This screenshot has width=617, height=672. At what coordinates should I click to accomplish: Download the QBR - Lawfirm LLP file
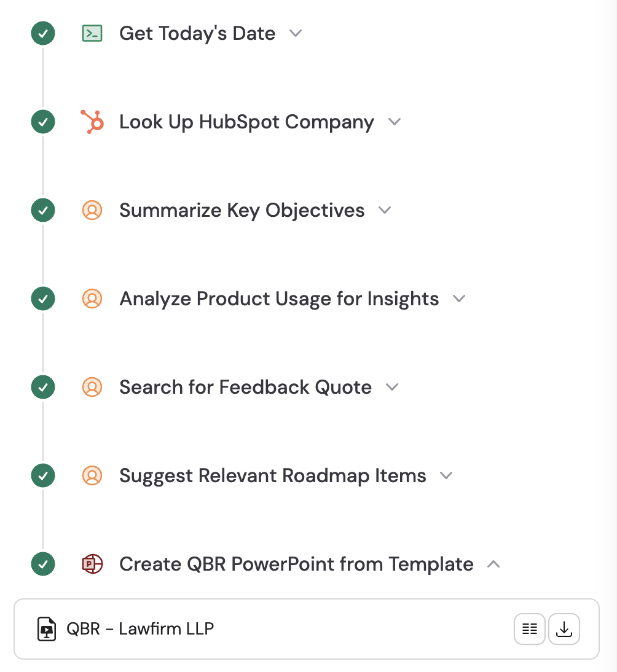pyautogui.click(x=564, y=629)
